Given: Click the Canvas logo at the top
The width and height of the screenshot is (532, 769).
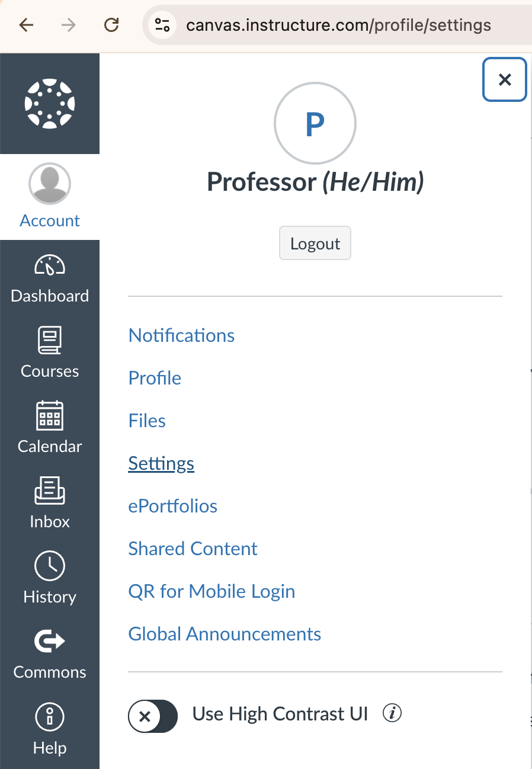Looking at the screenshot, I should (50, 103).
